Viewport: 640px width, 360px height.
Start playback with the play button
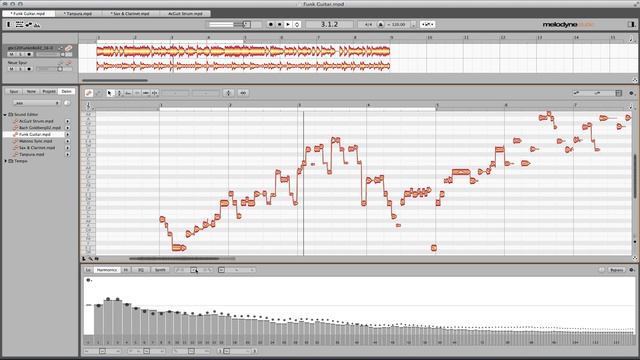pyautogui.click(x=288, y=24)
